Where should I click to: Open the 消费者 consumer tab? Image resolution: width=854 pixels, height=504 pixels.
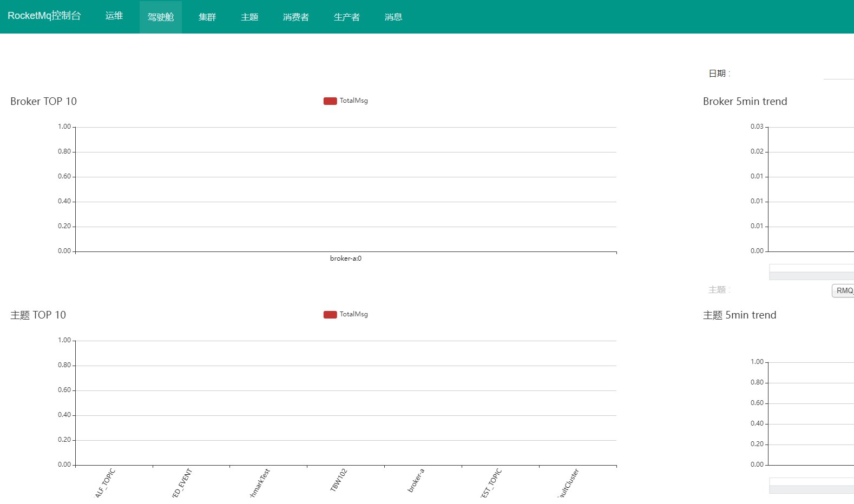pos(296,17)
